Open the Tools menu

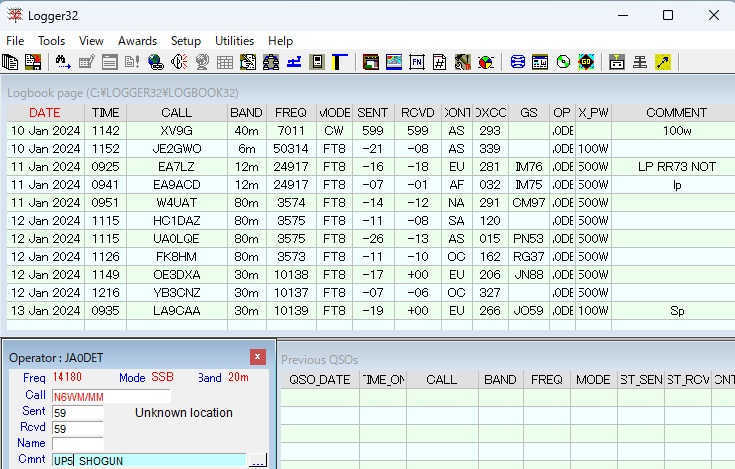(x=52, y=41)
